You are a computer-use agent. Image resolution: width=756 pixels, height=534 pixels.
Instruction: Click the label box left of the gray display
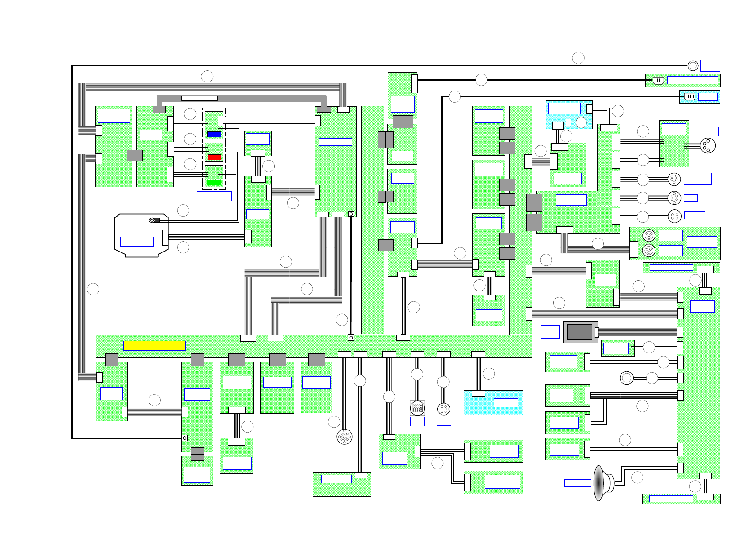click(x=550, y=332)
